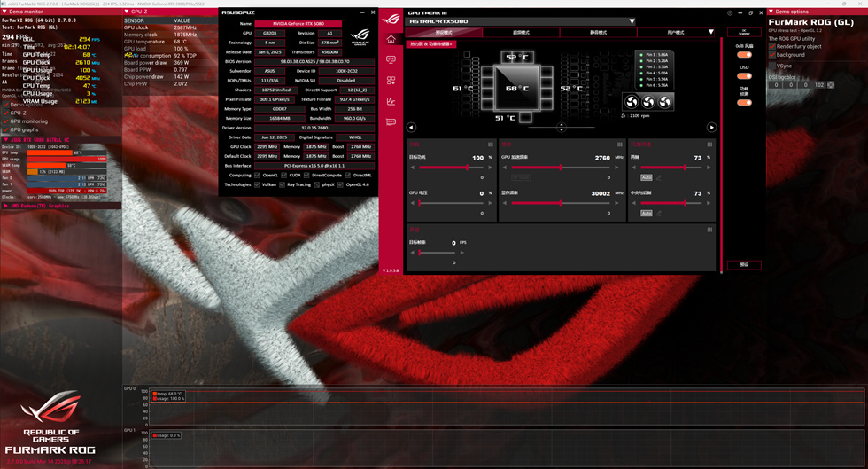Open layout grip icon of the power panel
868x469 pixels.
(x=491, y=145)
